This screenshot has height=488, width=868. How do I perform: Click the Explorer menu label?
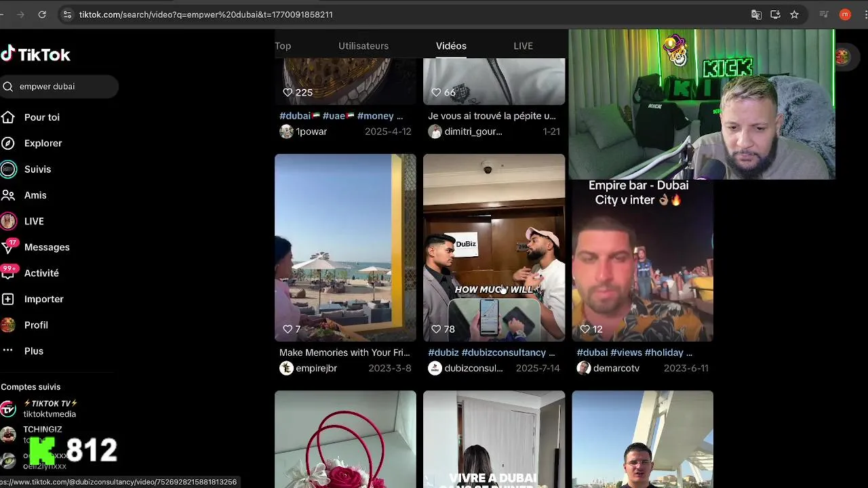click(43, 143)
